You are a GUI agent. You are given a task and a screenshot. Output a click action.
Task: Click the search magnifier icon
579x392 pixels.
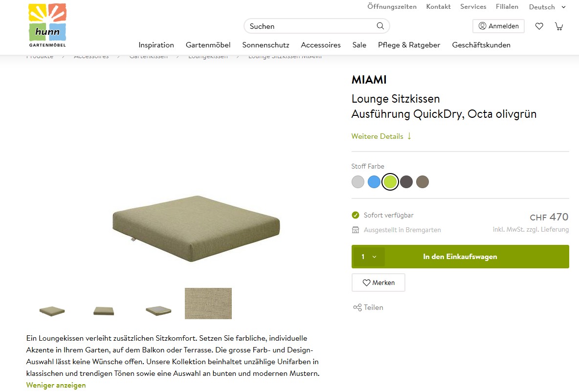[380, 26]
